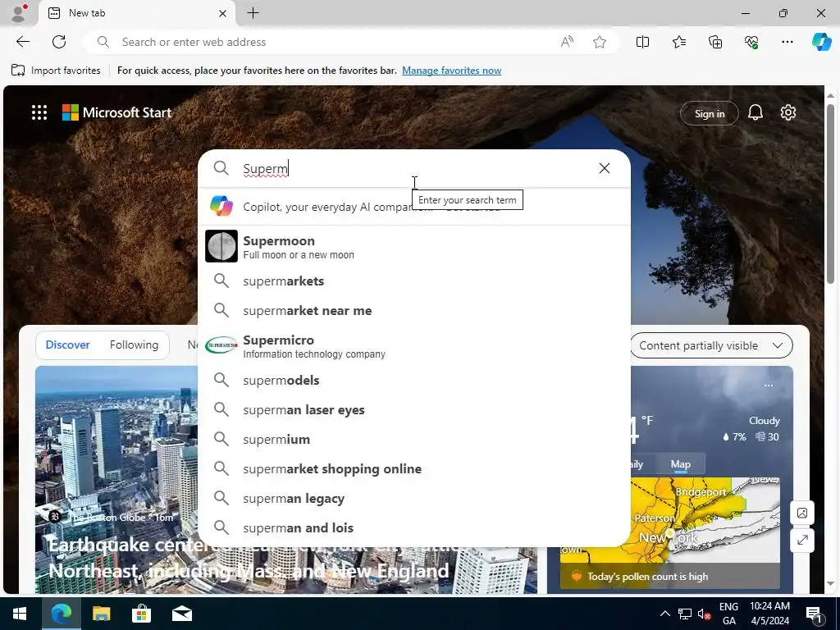This screenshot has height=630, width=840.
Task: Select supermium suggestion
Action: 414,439
